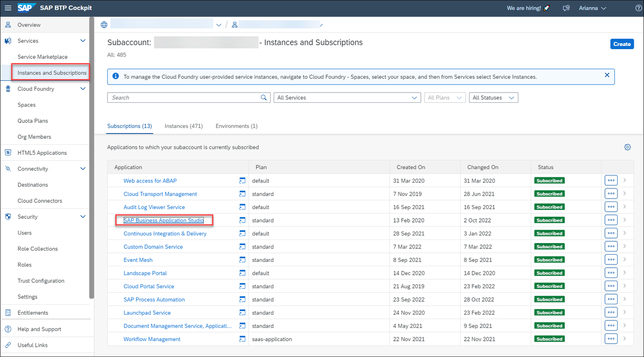Open the feedback chat icon in header
Image resolution: width=644 pixels, height=357 pixels.
pos(566,8)
